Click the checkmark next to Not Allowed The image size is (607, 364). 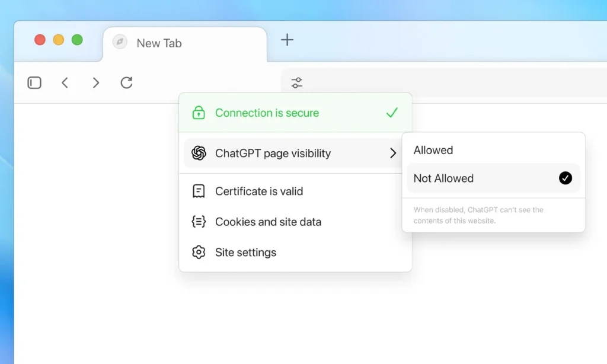(x=566, y=178)
